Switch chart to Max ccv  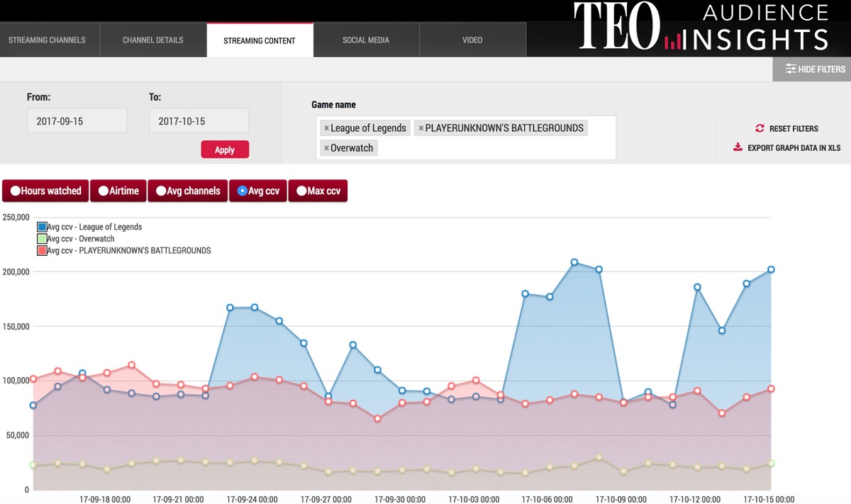[318, 191]
